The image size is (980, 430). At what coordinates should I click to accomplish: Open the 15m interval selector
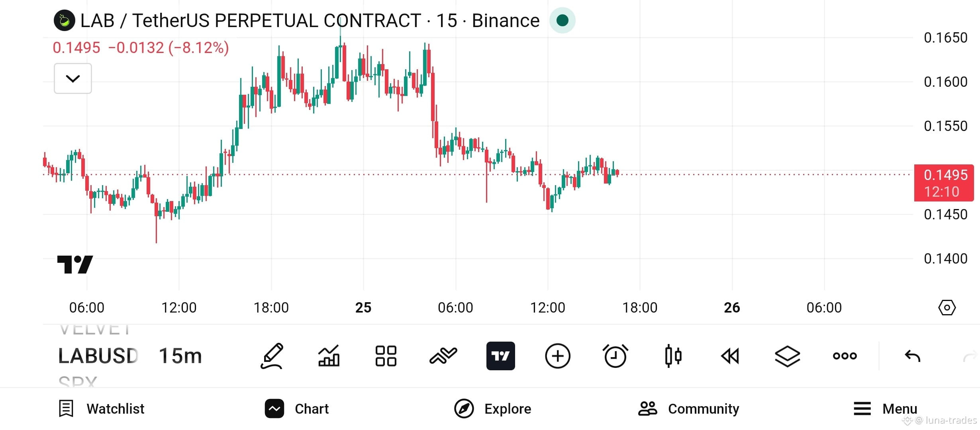[180, 356]
